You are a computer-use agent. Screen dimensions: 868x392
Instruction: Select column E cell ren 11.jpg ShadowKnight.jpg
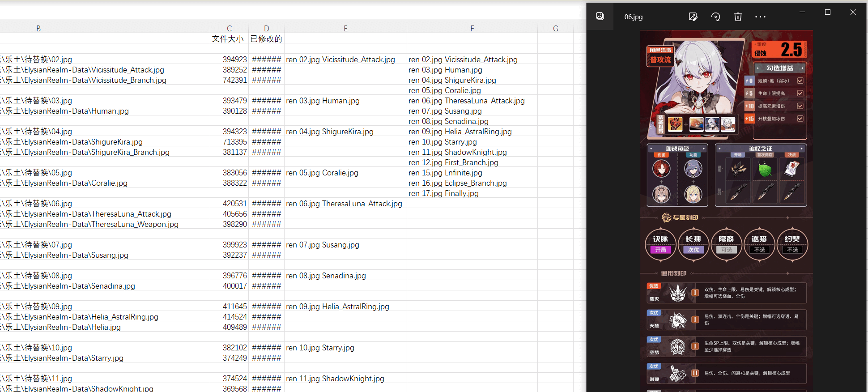tap(345, 378)
